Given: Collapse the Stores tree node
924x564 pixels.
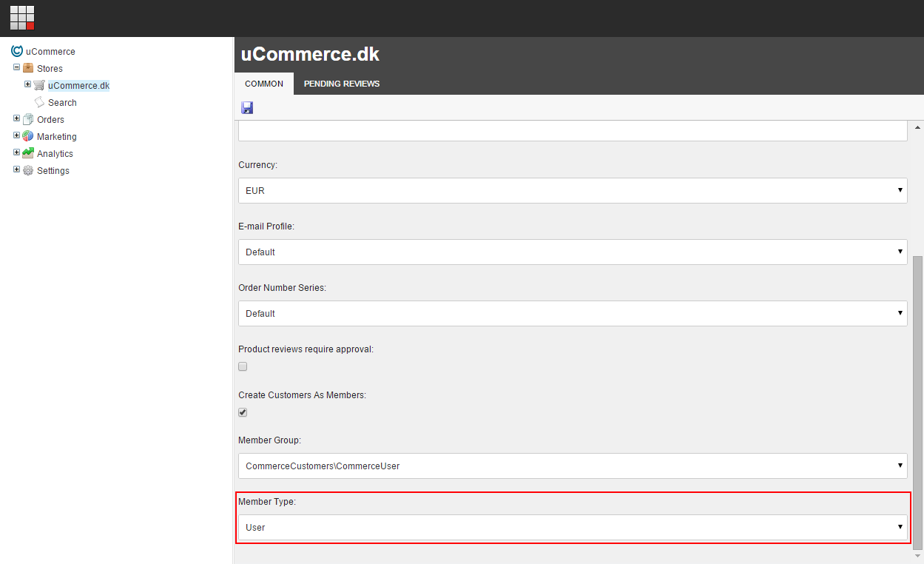Looking at the screenshot, I should (16, 67).
